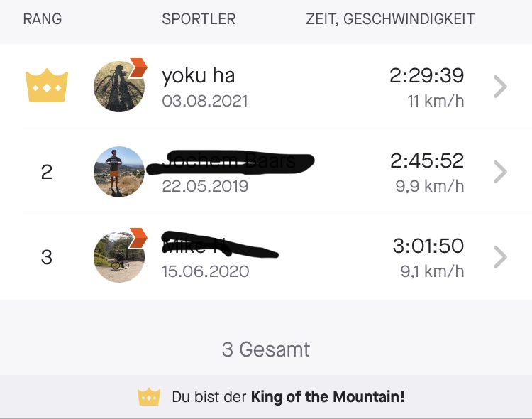This screenshot has width=532, height=419.
Task: Click the small crown icon in the bottom banner
Action: coord(149,397)
